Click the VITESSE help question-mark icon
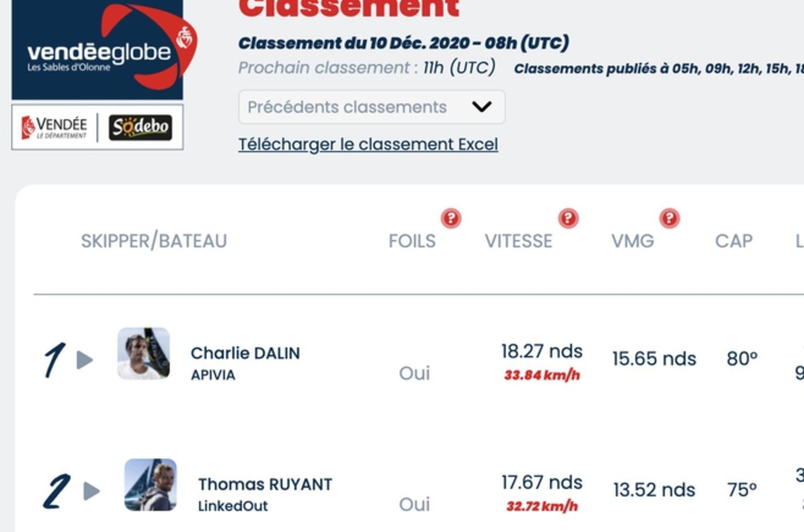This screenshot has height=532, width=804. point(568,218)
